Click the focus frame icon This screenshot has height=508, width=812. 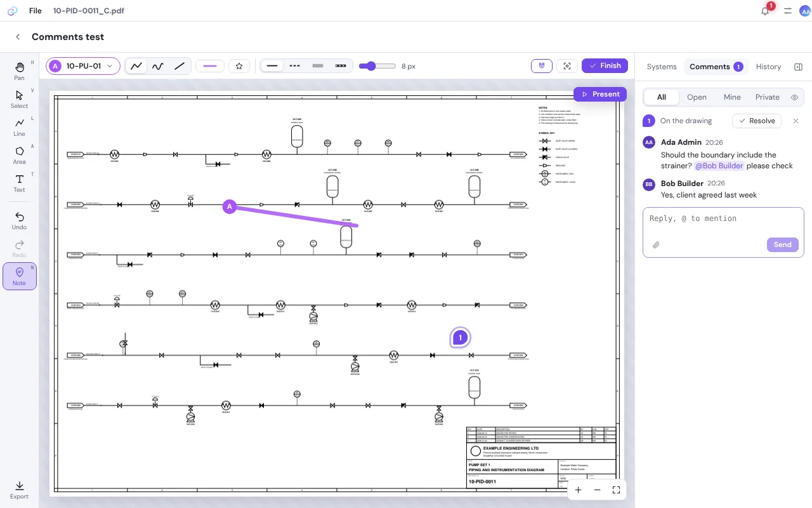[567, 66]
